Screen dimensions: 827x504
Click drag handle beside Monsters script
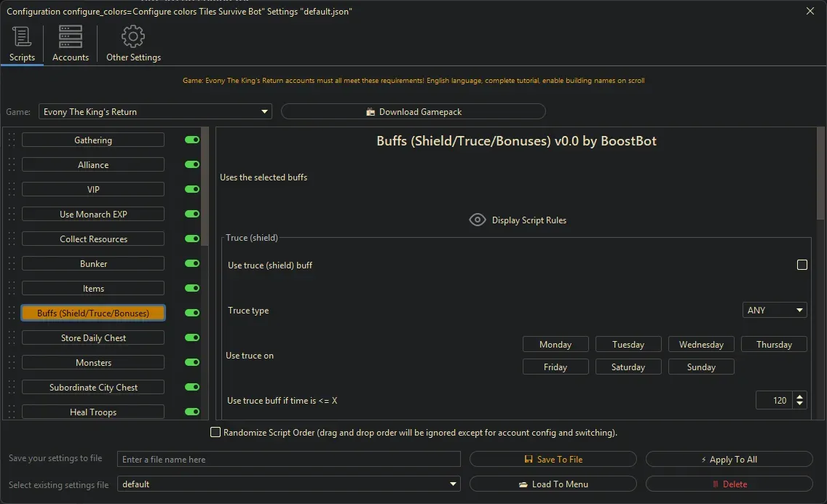click(x=12, y=363)
